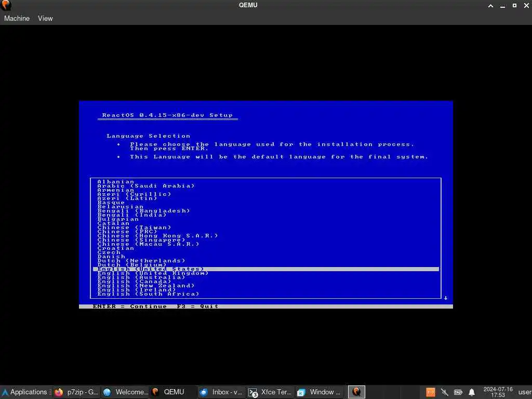This screenshot has width=532, height=399.
Task: Click the ENTER = Continue status text
Action: coord(129,307)
